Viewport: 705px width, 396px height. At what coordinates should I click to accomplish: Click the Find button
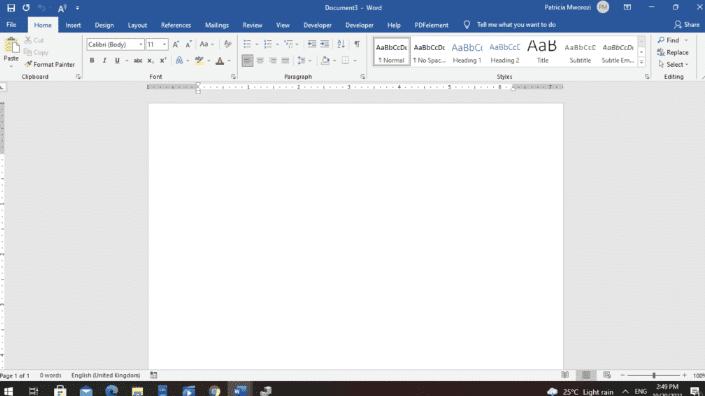669,40
